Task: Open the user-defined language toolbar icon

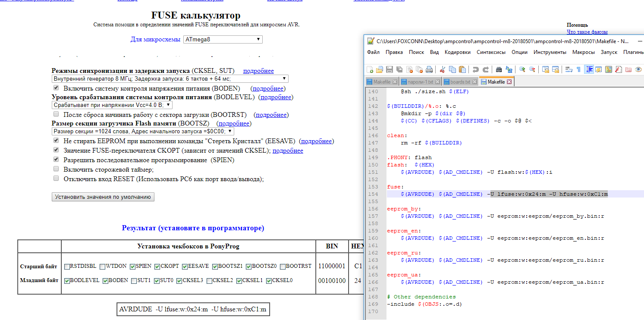Action: [599, 69]
